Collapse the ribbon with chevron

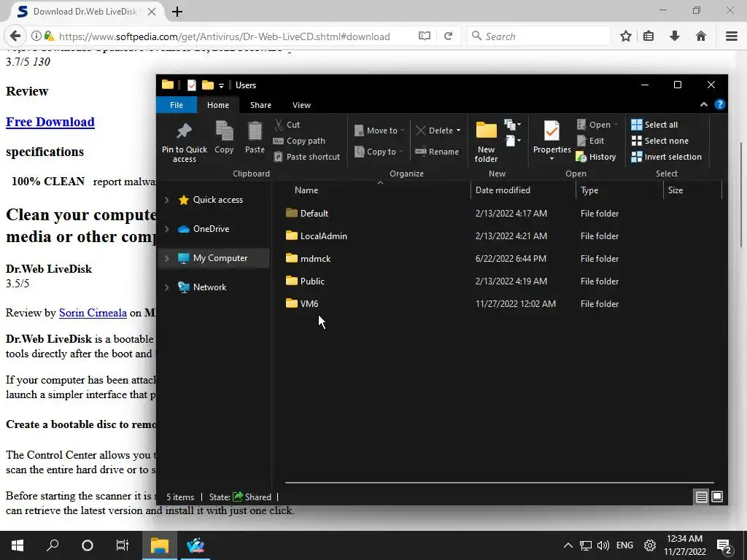coord(704,105)
